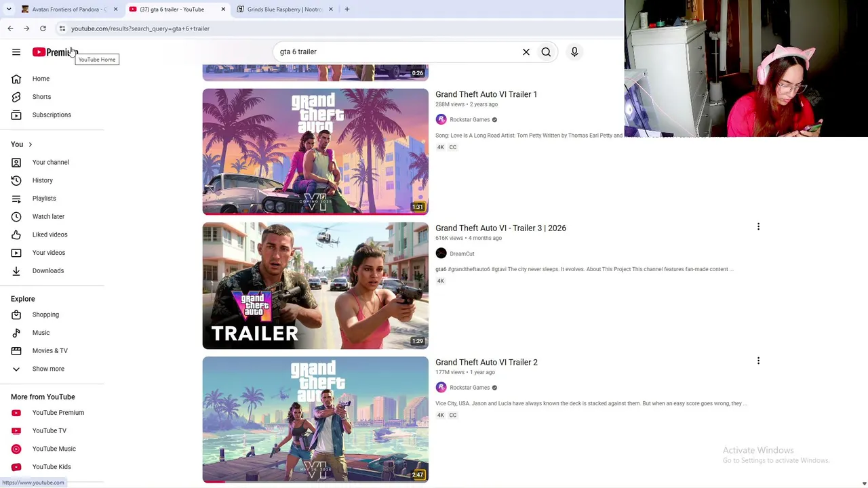Open the Movies & TV label
This screenshot has height=488, width=868.
click(x=50, y=351)
